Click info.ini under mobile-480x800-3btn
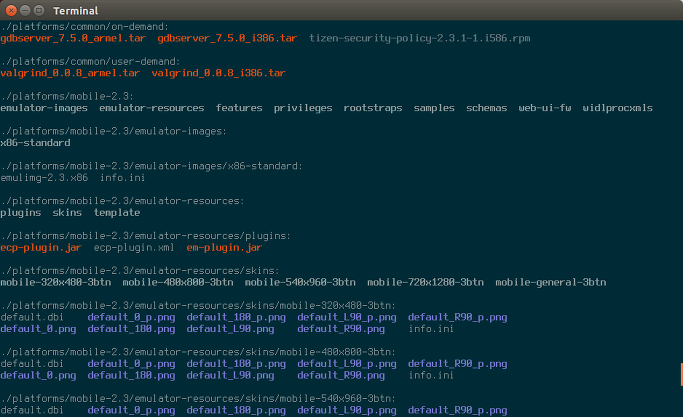 (x=431, y=376)
